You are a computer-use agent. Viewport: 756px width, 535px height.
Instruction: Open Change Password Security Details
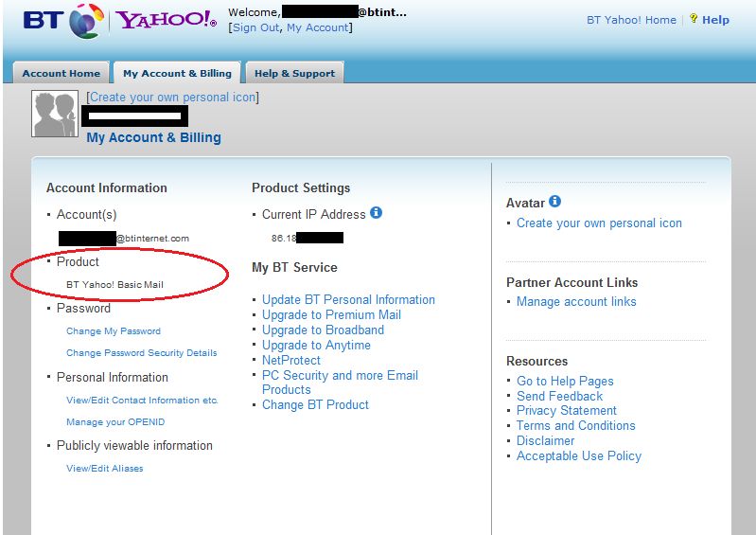pyautogui.click(x=141, y=352)
